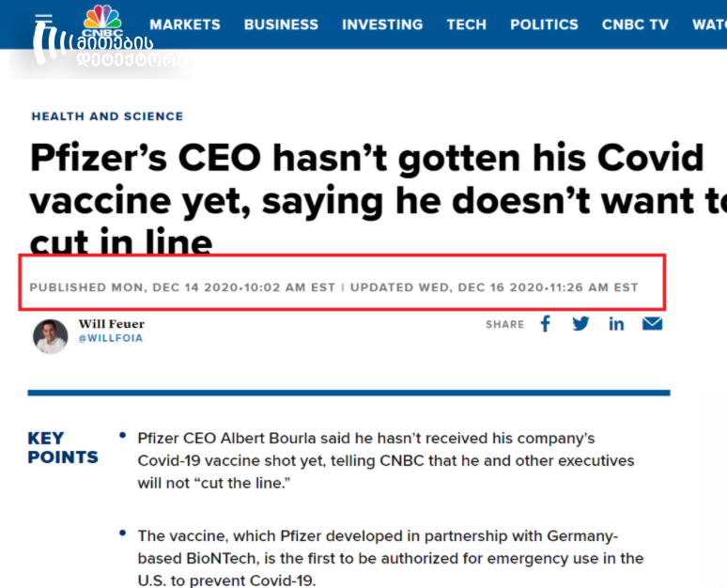Open the CNBC TV menu
Screen dimensions: 727x588
(635, 24)
